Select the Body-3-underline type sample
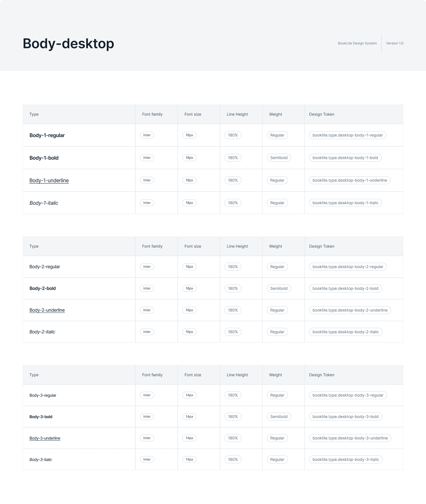 [45, 438]
